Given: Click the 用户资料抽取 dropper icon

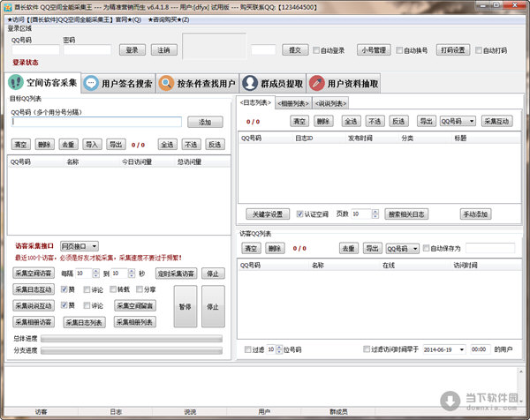Looking at the screenshot, I should 317,83.
